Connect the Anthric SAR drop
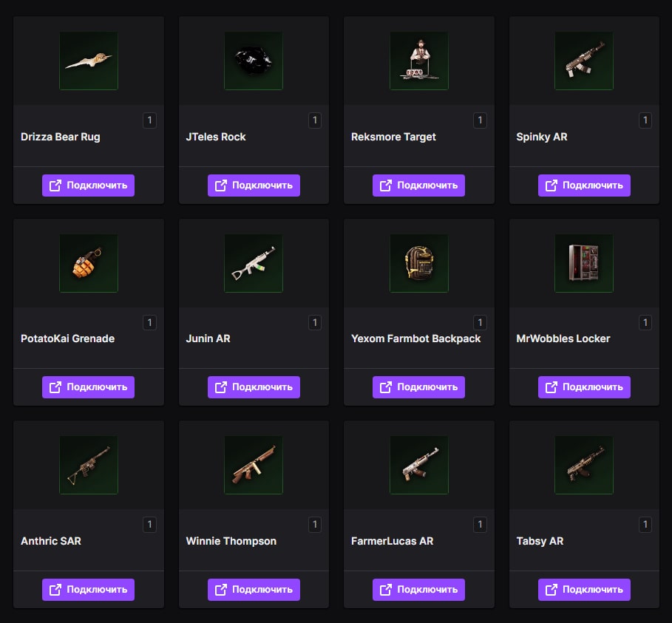The width and height of the screenshot is (672, 623). [88, 590]
